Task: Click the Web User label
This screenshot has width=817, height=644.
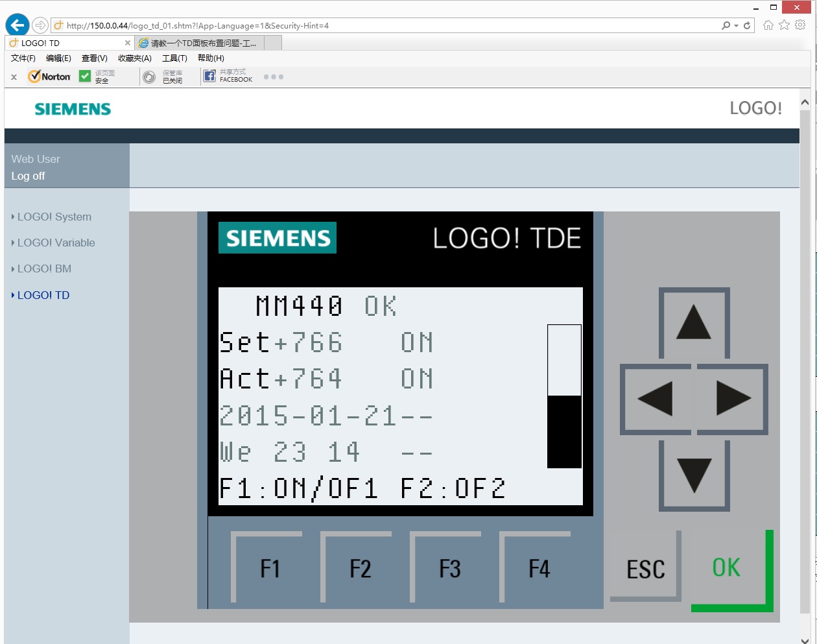Action: coord(36,159)
